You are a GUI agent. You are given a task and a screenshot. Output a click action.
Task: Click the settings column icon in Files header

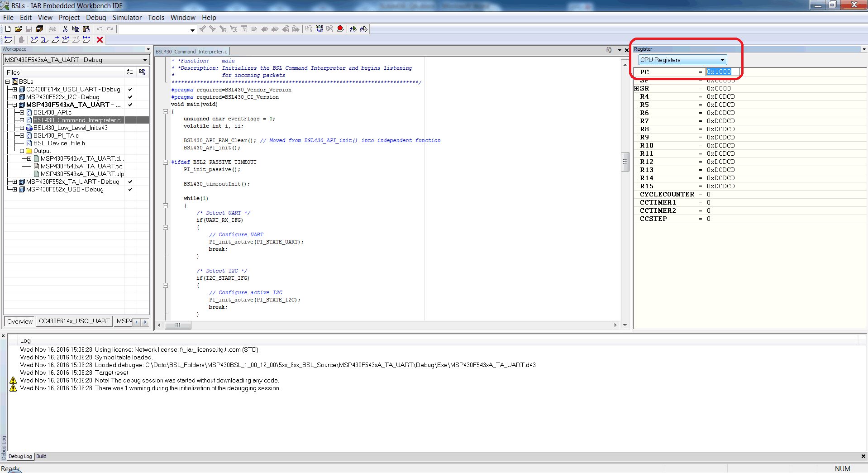click(130, 72)
